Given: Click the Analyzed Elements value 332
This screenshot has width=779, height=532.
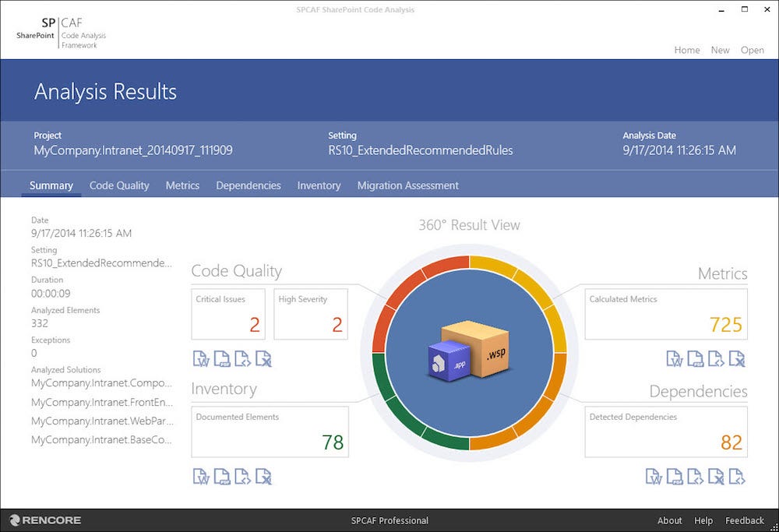Looking at the screenshot, I should coord(40,323).
